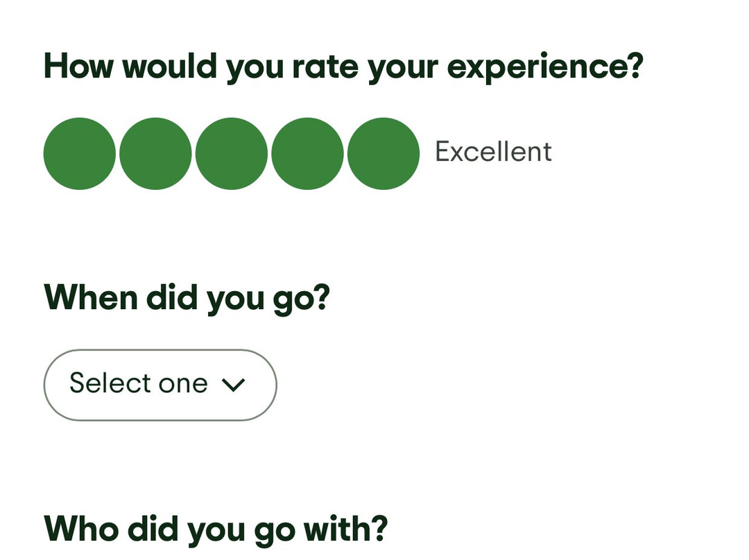The width and height of the screenshot is (749, 560).
Task: Expand the visit date selector under "When did you go?"
Action: (x=160, y=385)
